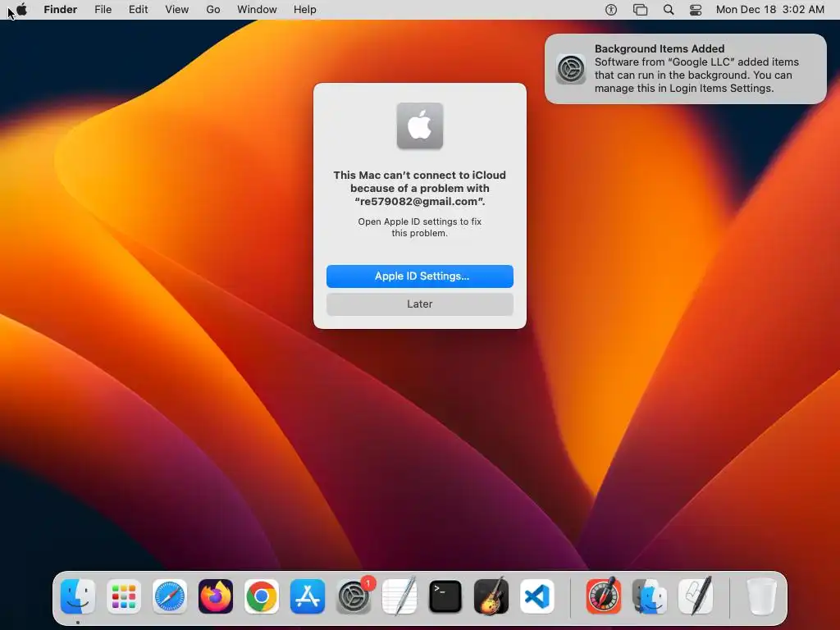Click the Apple ID Settings… button

[x=420, y=276]
